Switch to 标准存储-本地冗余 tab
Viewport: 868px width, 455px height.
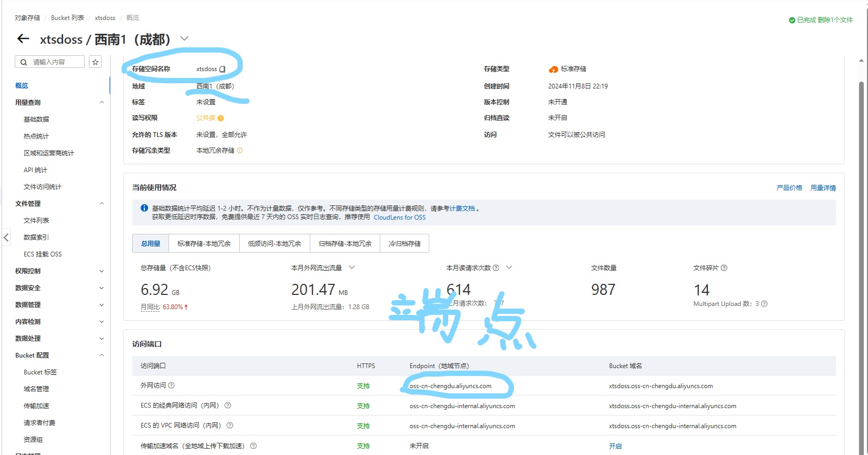[204, 244]
